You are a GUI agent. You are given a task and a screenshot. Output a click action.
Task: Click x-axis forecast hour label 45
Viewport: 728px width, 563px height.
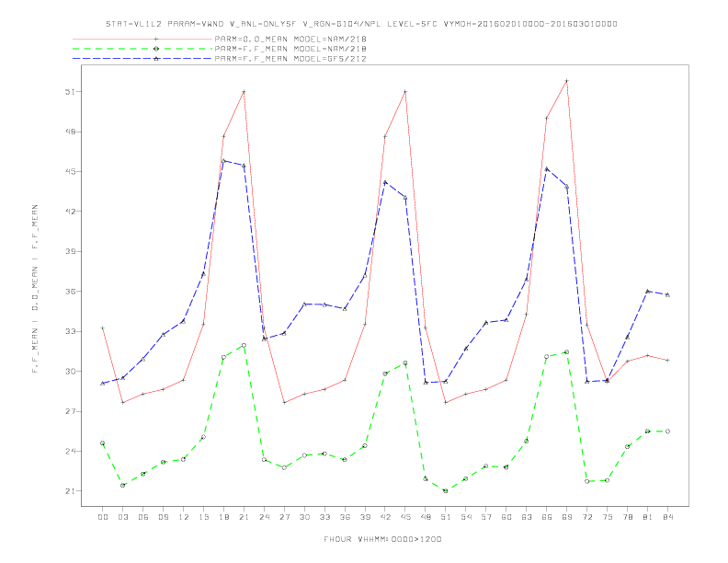(x=405, y=517)
